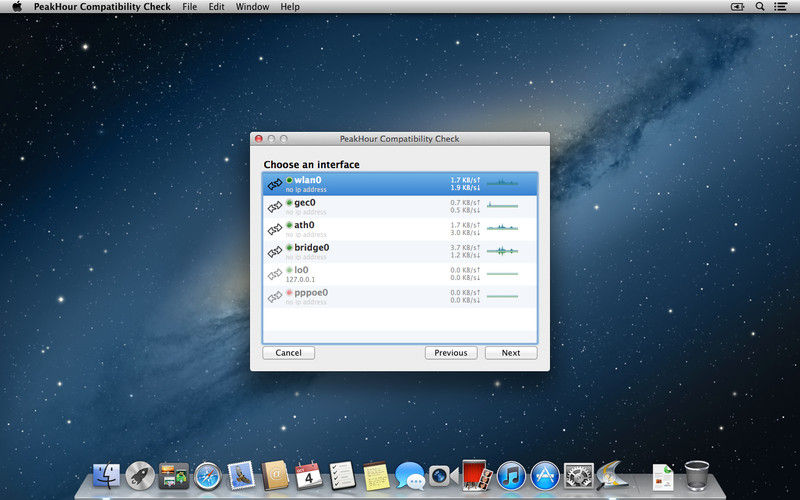Open Finder from the Dock
The image size is (800, 500).
107,476
